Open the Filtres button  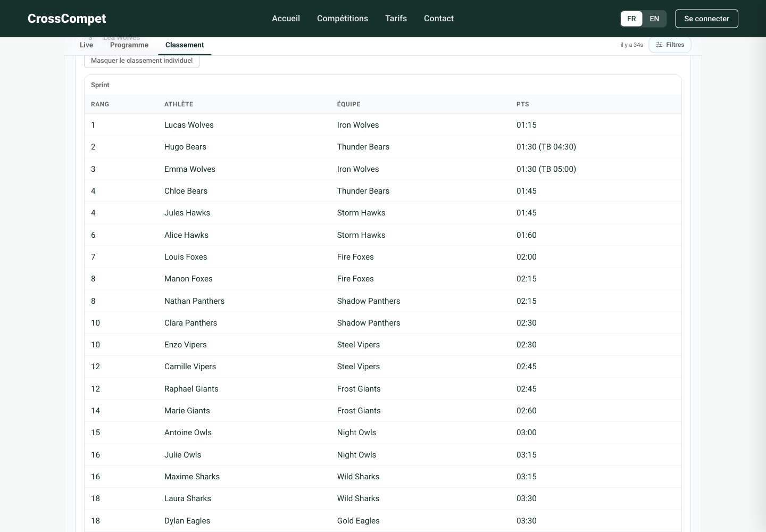[x=670, y=45]
